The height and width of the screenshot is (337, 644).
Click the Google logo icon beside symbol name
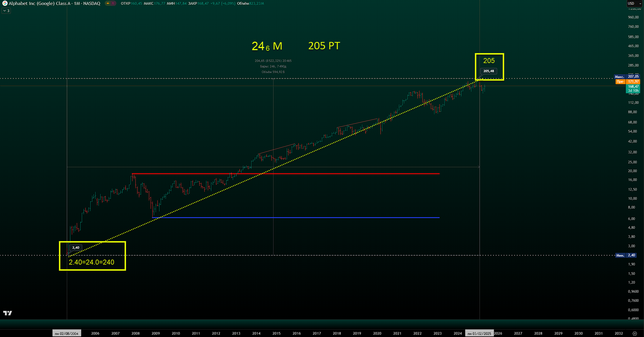(5, 3)
